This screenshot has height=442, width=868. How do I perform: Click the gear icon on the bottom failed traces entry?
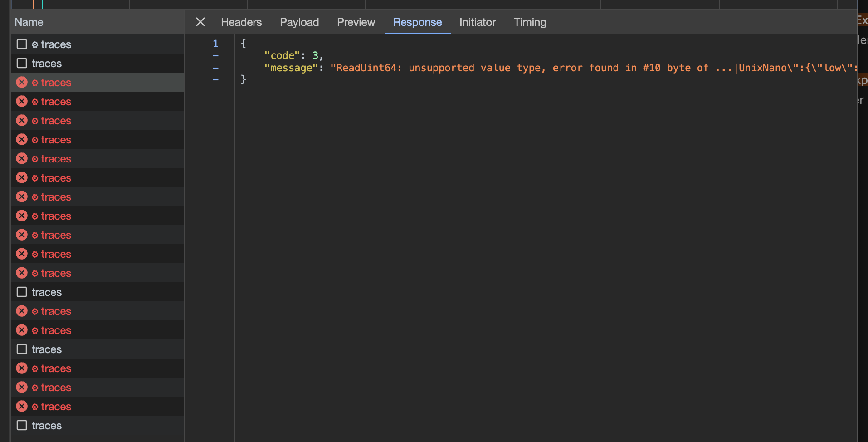click(x=34, y=406)
